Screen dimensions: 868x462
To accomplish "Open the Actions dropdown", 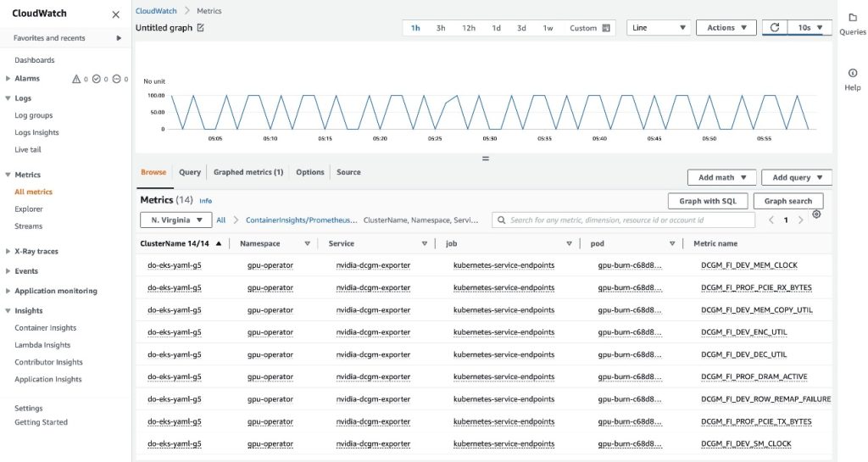I will coord(726,28).
